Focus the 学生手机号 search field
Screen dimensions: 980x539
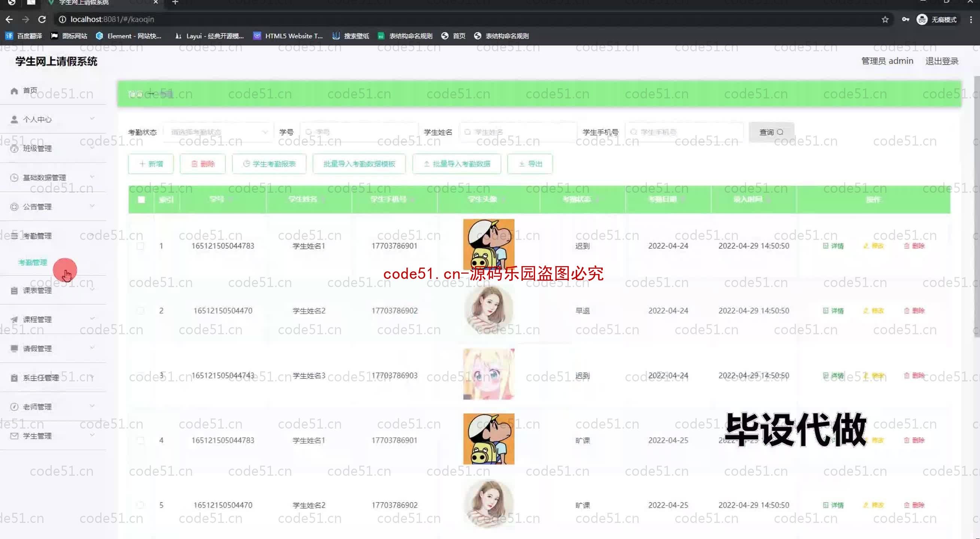(x=684, y=132)
